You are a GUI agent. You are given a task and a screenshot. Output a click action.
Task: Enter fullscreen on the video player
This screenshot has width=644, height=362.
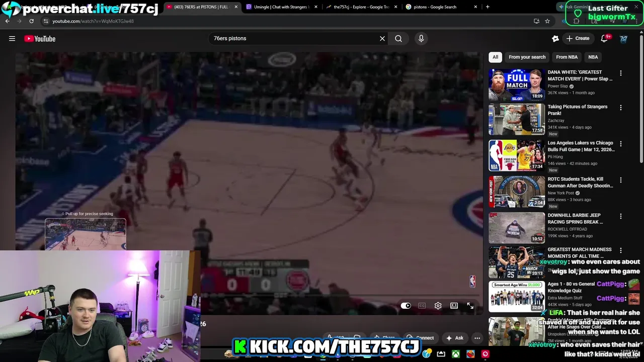click(x=470, y=306)
